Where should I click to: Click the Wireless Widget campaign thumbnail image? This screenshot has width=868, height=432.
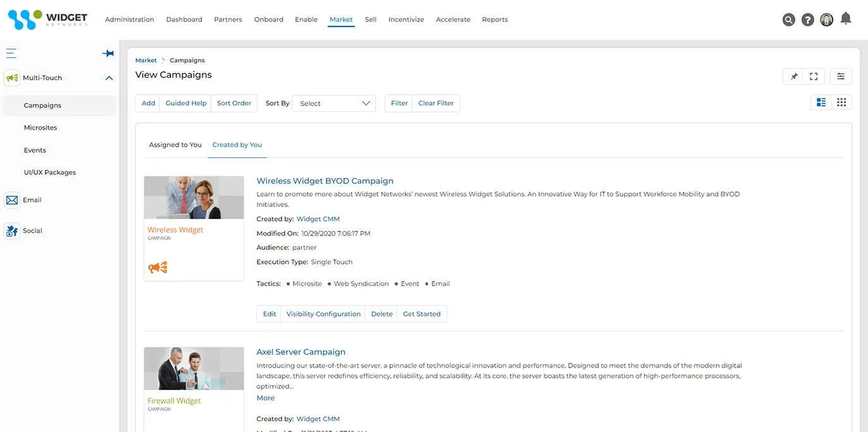[194, 196]
